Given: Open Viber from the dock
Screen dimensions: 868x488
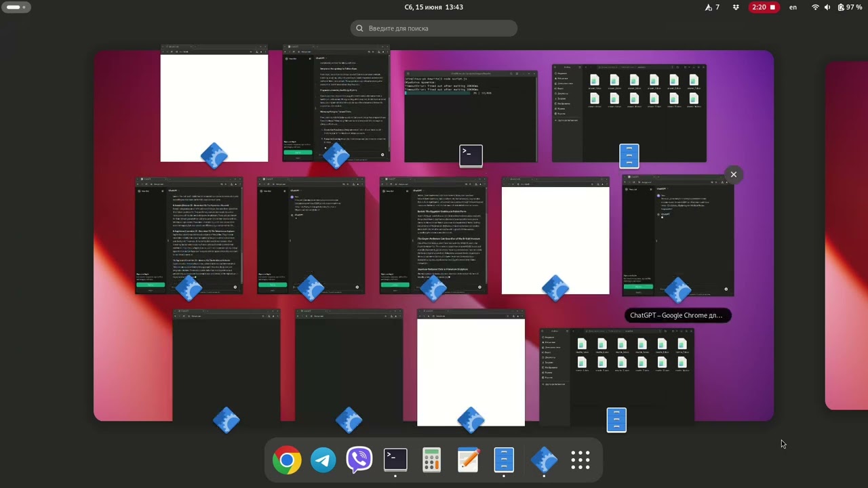Looking at the screenshot, I should click(359, 461).
